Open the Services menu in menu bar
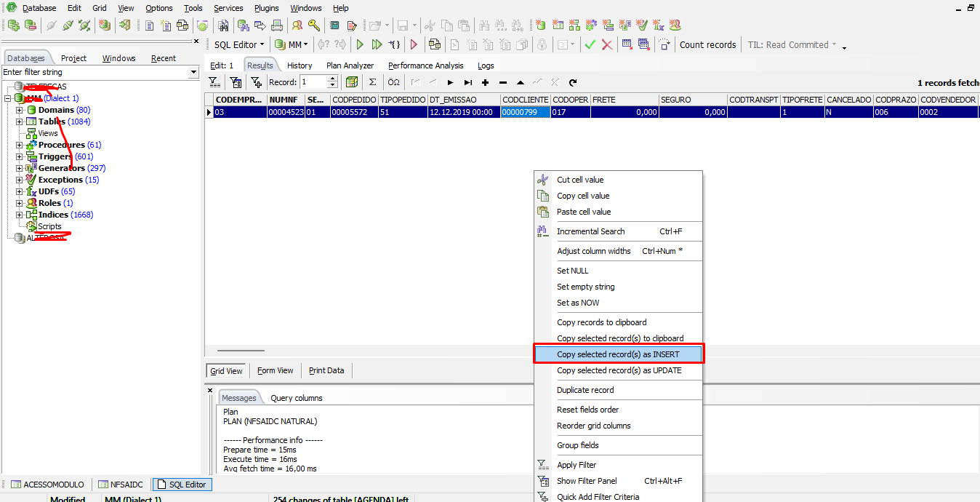Viewport: 980px width, 502px height. tap(228, 8)
